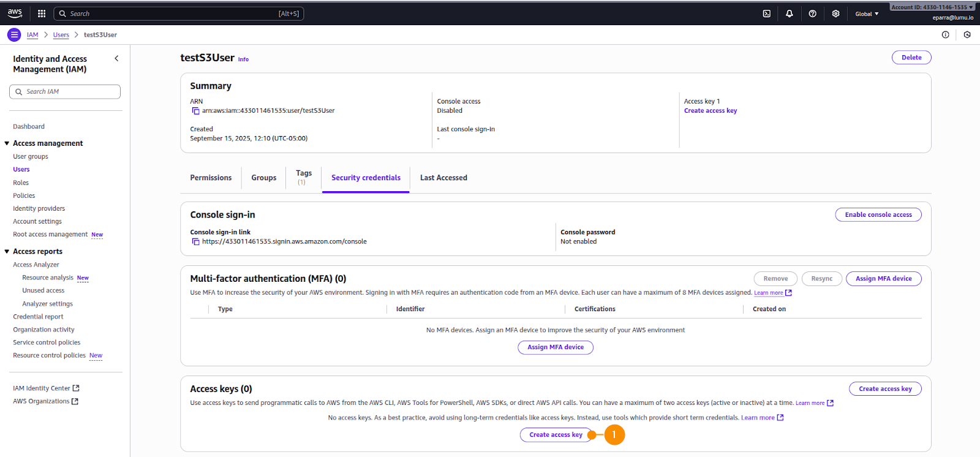The height and width of the screenshot is (457, 980).
Task: Collapse the IAM sidebar with arrow
Action: 116,59
